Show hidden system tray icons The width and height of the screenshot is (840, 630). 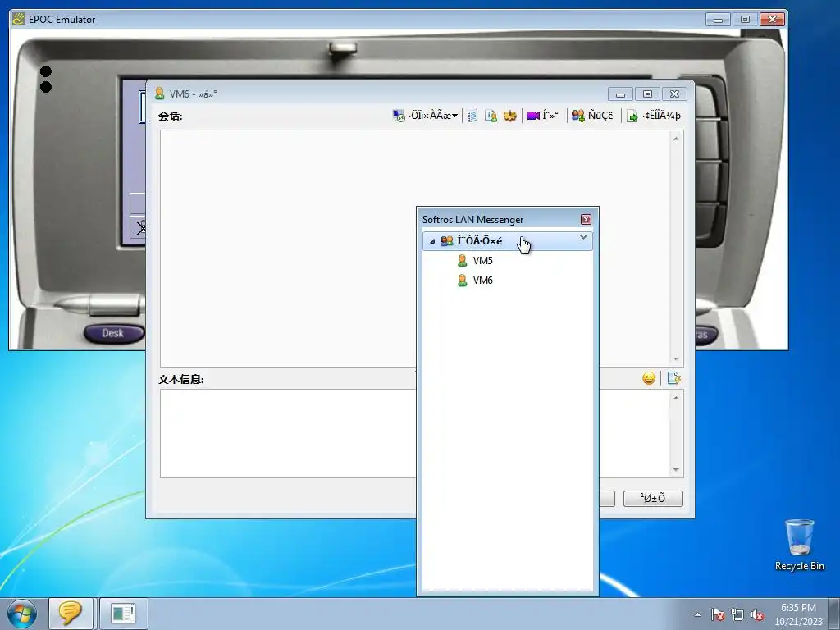(697, 614)
